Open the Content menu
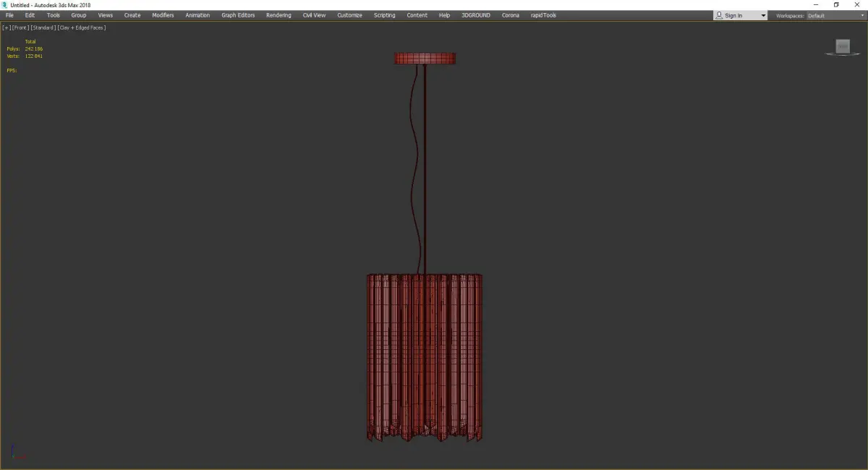The height and width of the screenshot is (470, 868). tap(417, 15)
